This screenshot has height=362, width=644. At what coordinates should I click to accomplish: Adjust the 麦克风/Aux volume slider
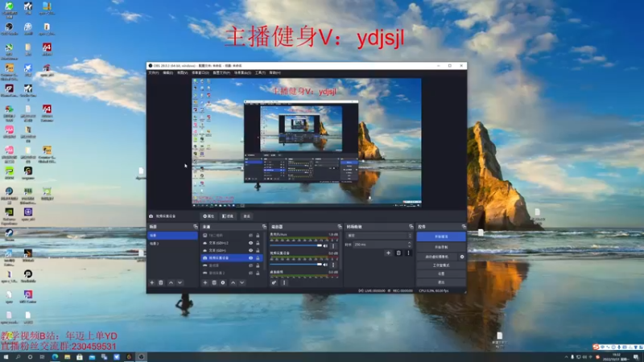296,246
